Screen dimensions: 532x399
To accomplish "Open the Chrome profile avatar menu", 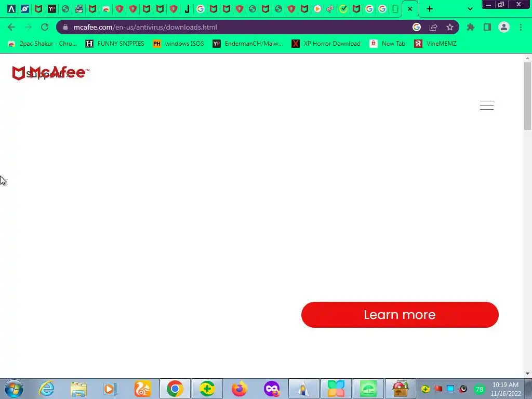I will [x=504, y=27].
